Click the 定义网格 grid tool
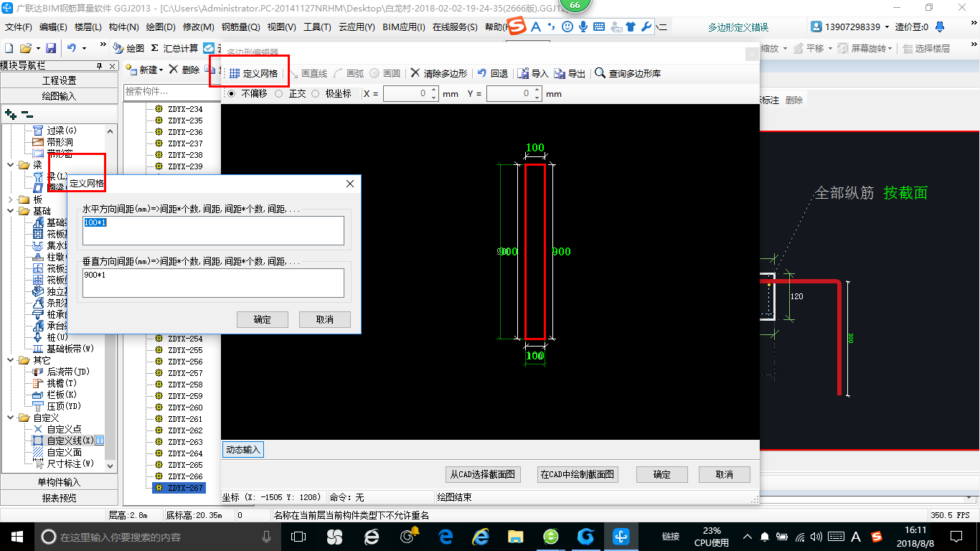 (254, 73)
